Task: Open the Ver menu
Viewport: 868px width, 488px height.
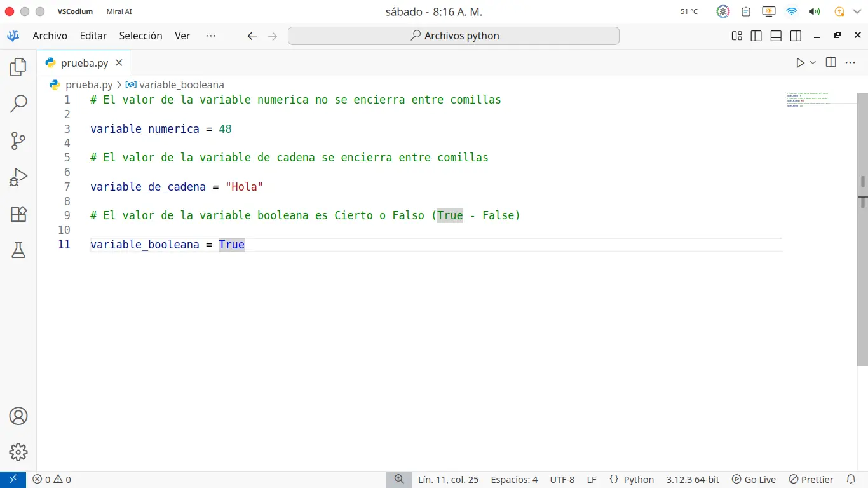Action: point(182,36)
